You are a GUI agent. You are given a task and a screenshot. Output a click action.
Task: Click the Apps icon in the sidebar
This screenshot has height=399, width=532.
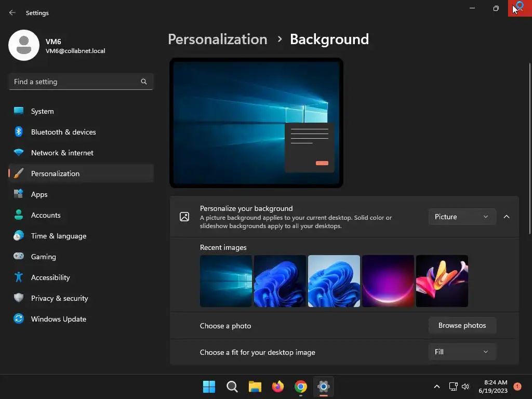click(19, 194)
